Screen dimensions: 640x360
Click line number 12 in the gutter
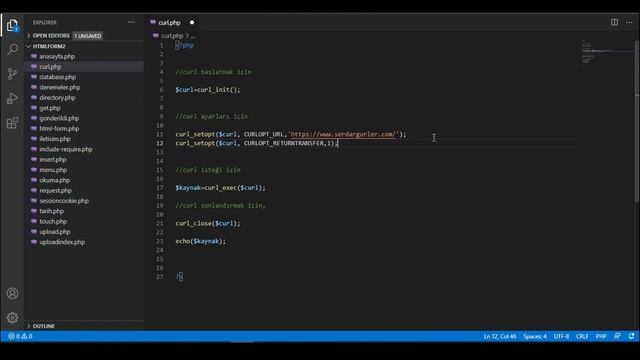[160, 143]
